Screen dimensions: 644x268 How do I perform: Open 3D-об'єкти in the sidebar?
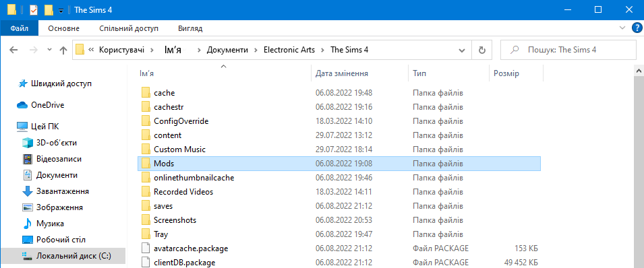coord(56,143)
